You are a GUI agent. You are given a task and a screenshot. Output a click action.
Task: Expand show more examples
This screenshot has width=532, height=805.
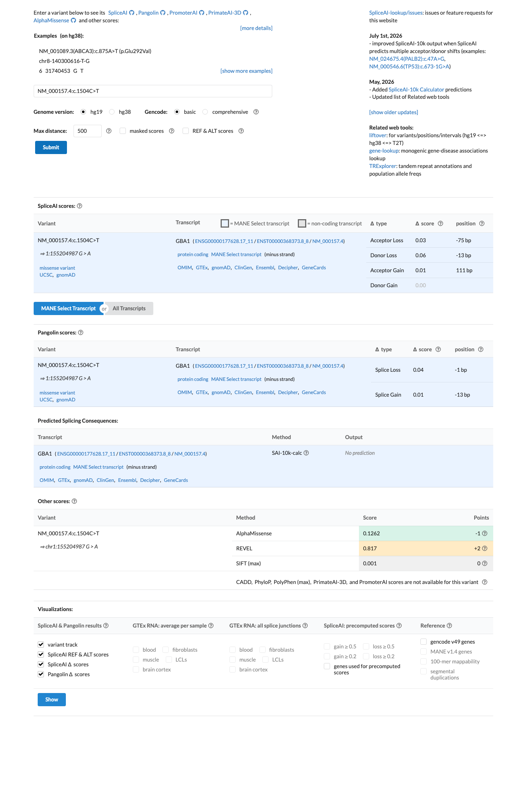pos(246,71)
